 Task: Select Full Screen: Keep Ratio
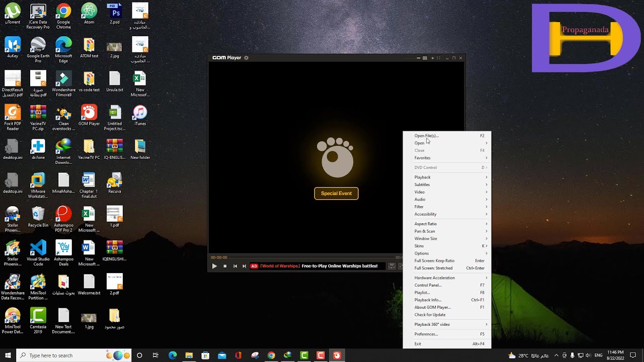pyautogui.click(x=447, y=261)
